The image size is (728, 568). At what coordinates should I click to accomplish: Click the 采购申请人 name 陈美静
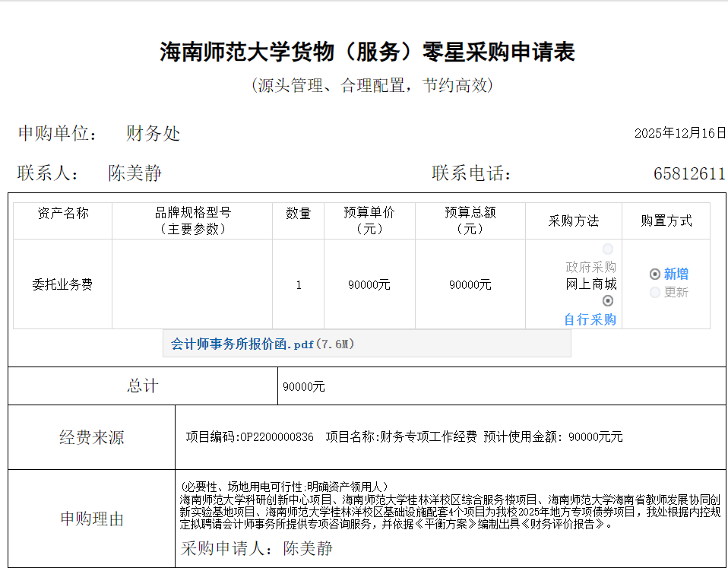308,548
